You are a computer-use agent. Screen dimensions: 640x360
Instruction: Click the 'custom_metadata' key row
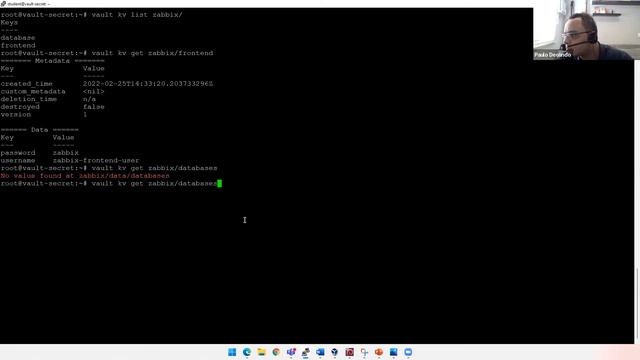pos(52,91)
